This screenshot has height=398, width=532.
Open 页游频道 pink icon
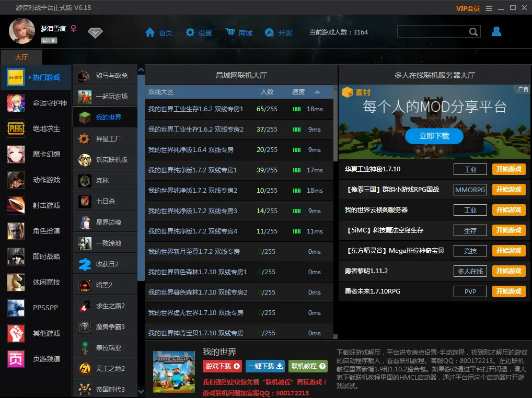16,359
